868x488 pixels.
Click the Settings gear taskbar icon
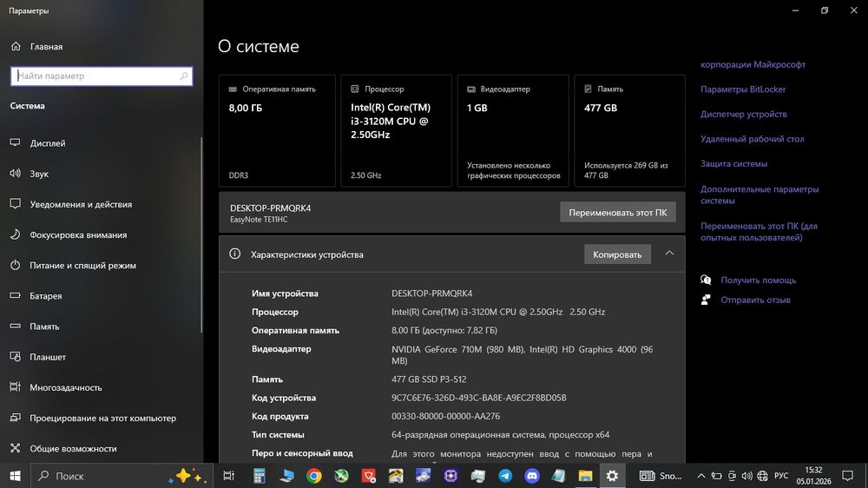pos(612,475)
